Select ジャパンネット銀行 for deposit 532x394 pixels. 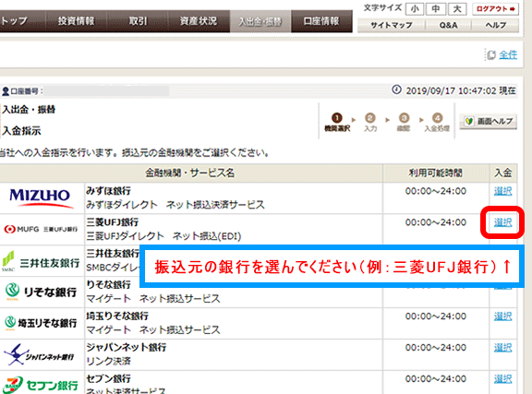coord(502,348)
